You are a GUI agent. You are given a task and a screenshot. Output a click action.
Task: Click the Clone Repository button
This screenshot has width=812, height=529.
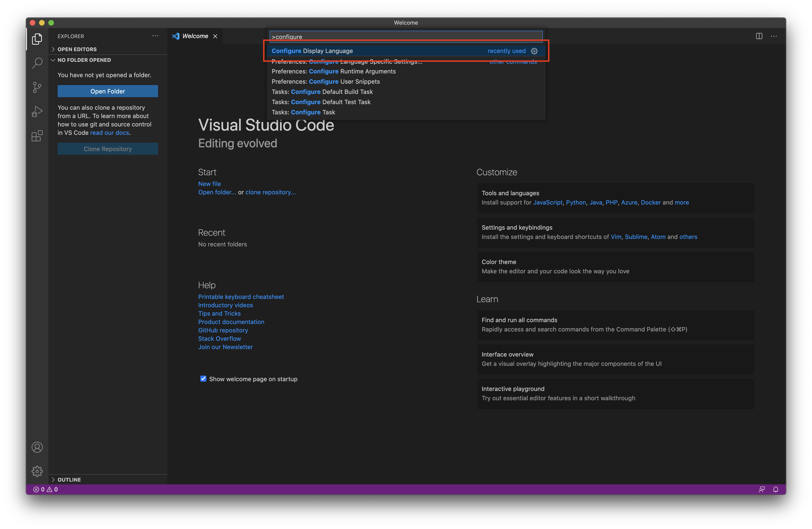pyautogui.click(x=108, y=149)
